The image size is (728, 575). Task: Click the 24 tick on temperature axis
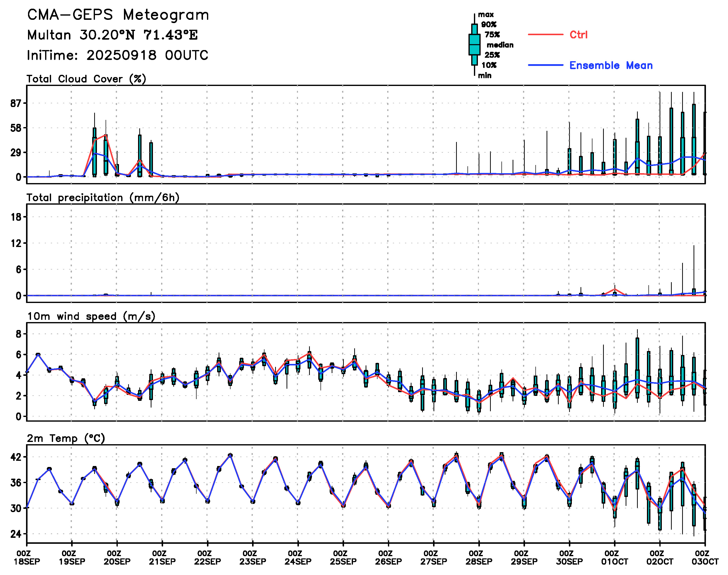[16, 534]
